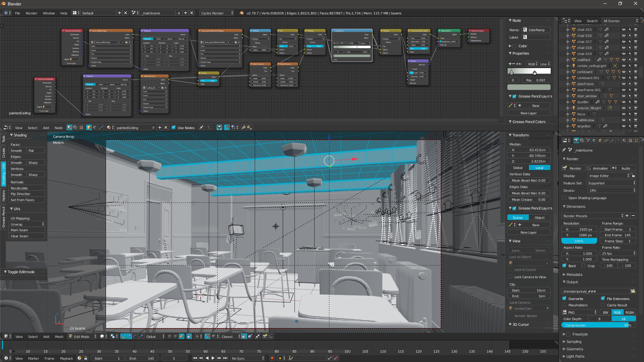Click the play animation button
644x362 pixels.
coord(213,358)
